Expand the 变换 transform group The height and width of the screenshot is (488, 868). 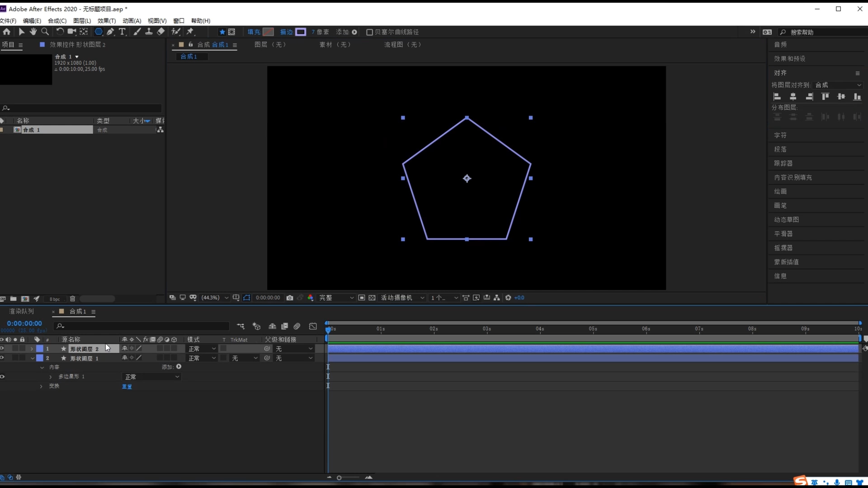41,386
